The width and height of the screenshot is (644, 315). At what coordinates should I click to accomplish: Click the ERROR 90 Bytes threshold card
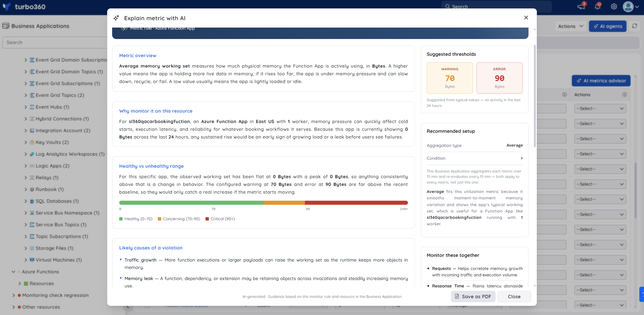(500, 78)
